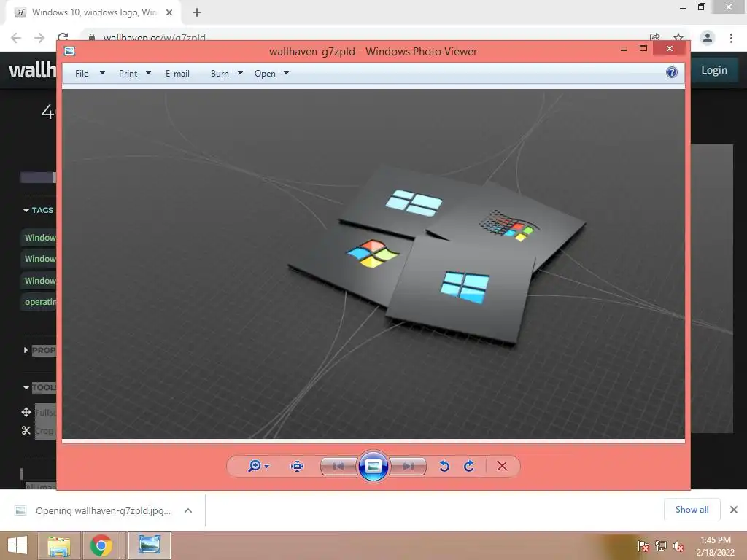Collapse the TOOLS section
Image resolution: width=747 pixels, height=560 pixels.
coord(39,387)
